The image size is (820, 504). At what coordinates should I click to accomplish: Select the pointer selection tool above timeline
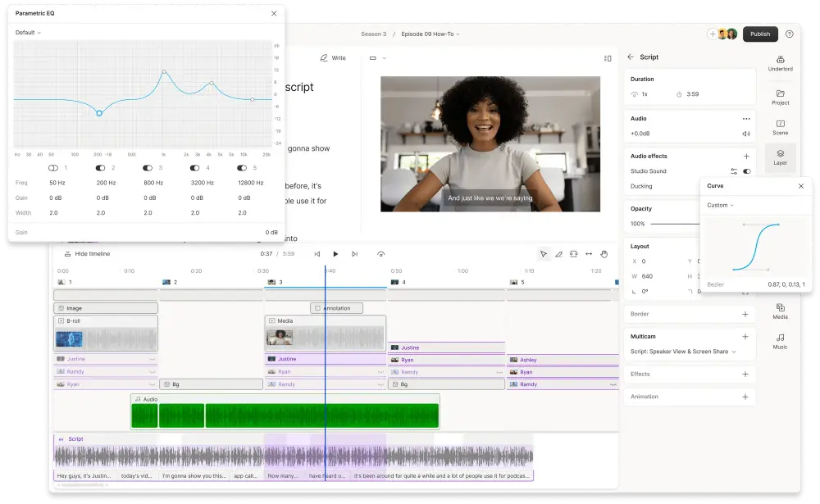pos(543,254)
